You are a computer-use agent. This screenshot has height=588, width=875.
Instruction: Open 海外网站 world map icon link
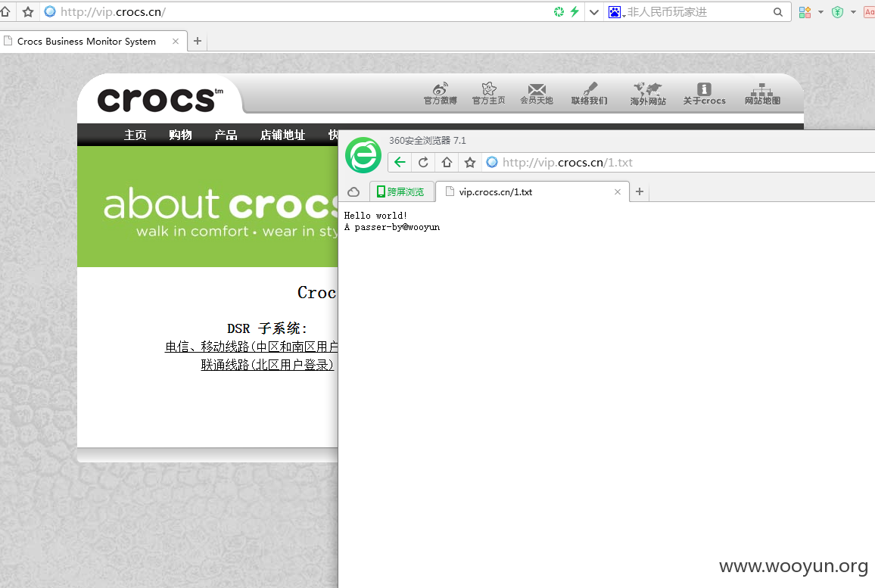pyautogui.click(x=648, y=94)
